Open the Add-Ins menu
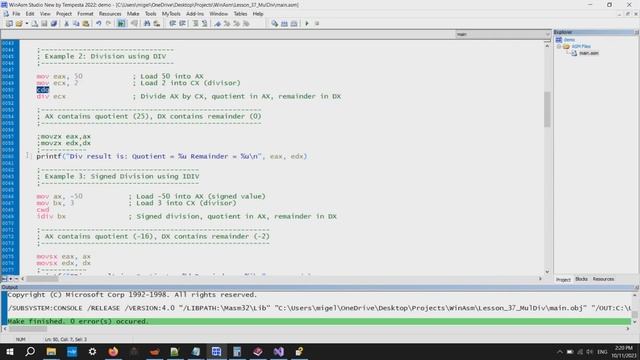 click(195, 14)
